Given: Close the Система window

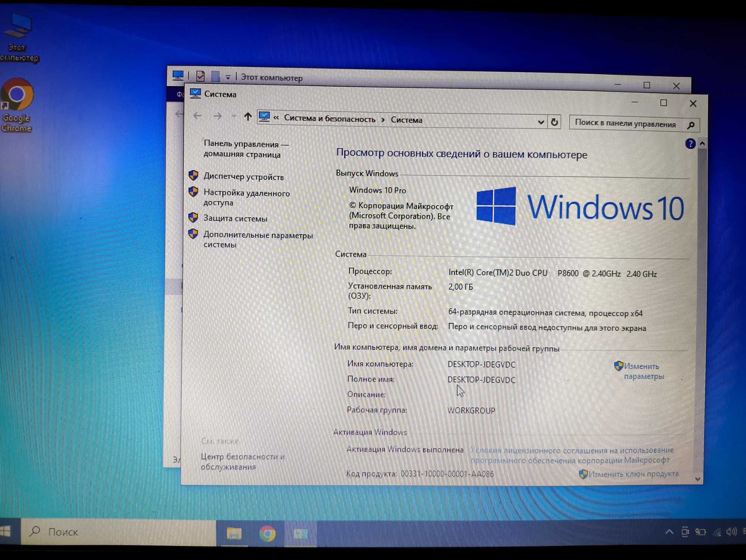Looking at the screenshot, I should [x=693, y=104].
